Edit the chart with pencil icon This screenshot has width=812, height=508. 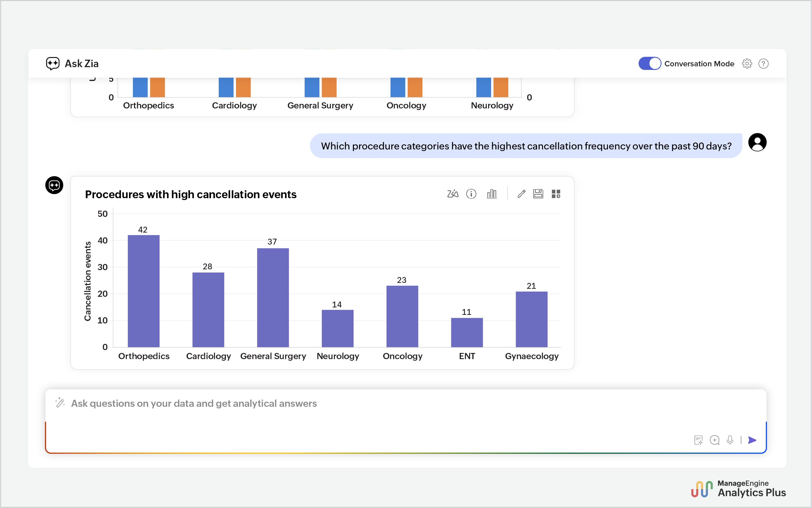521,194
